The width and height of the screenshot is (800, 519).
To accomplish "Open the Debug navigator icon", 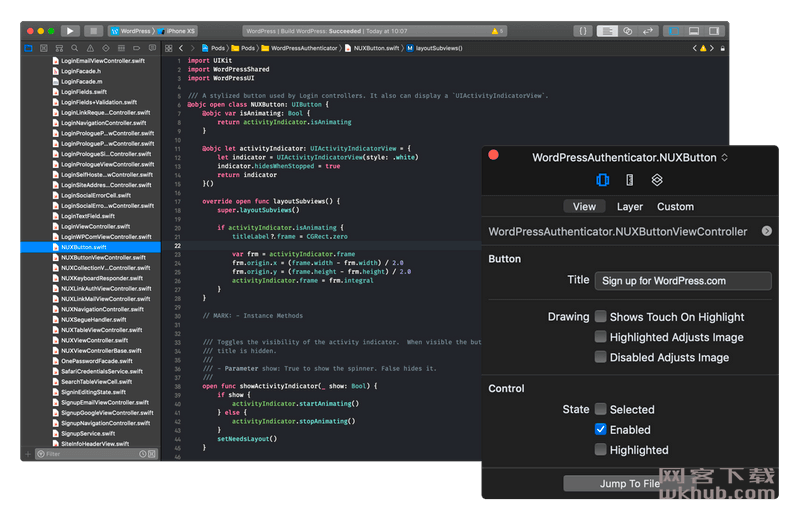I will pyautogui.click(x=121, y=48).
